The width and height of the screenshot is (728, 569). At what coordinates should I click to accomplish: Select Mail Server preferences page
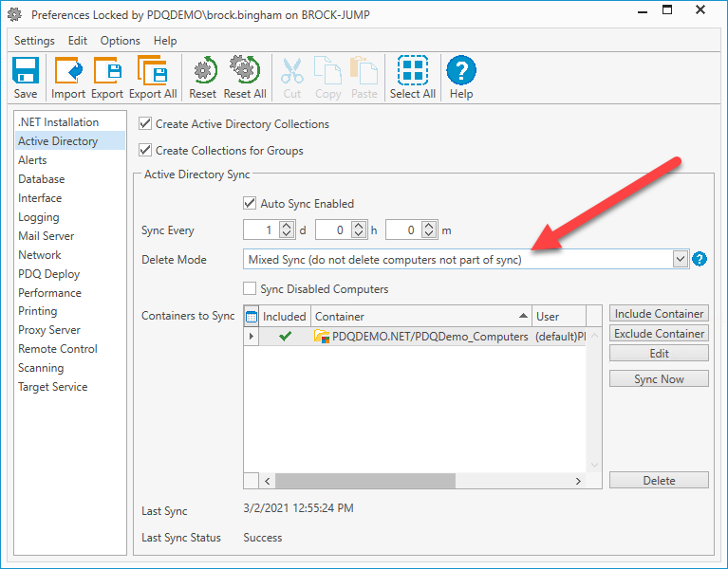(x=69, y=236)
